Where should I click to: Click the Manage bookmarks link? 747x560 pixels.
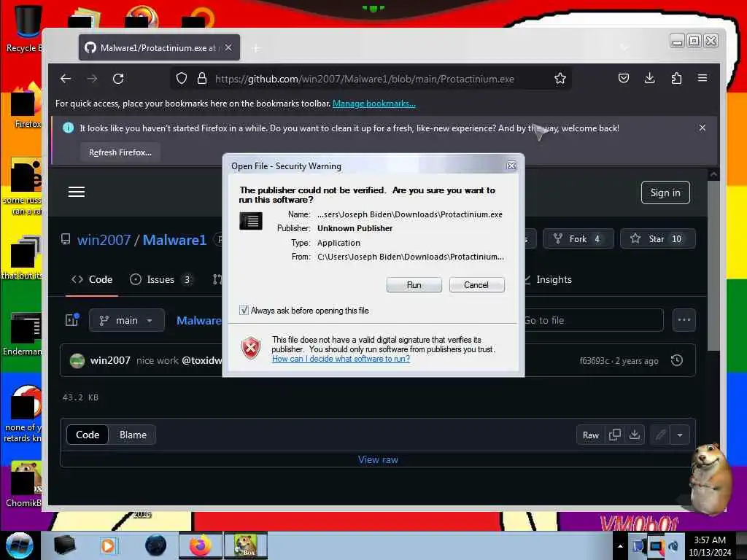pos(374,104)
